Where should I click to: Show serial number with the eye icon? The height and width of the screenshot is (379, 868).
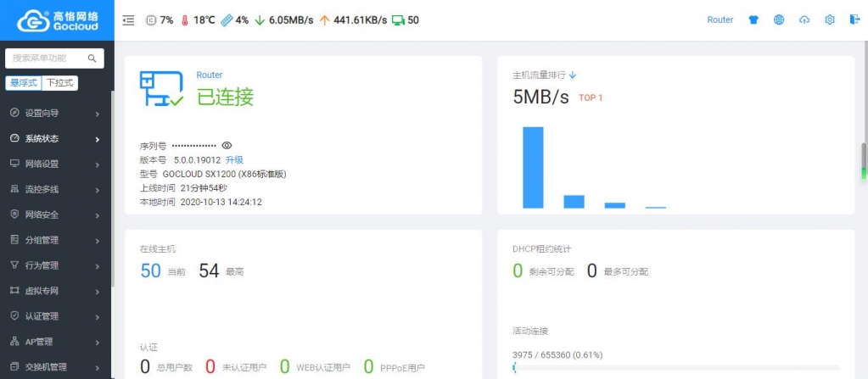point(227,146)
